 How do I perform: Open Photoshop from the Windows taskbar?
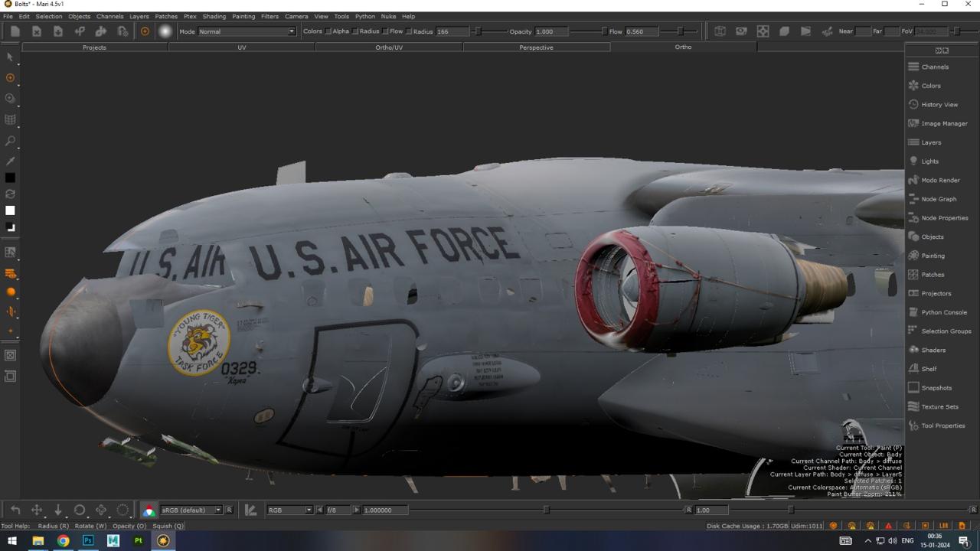coord(88,540)
